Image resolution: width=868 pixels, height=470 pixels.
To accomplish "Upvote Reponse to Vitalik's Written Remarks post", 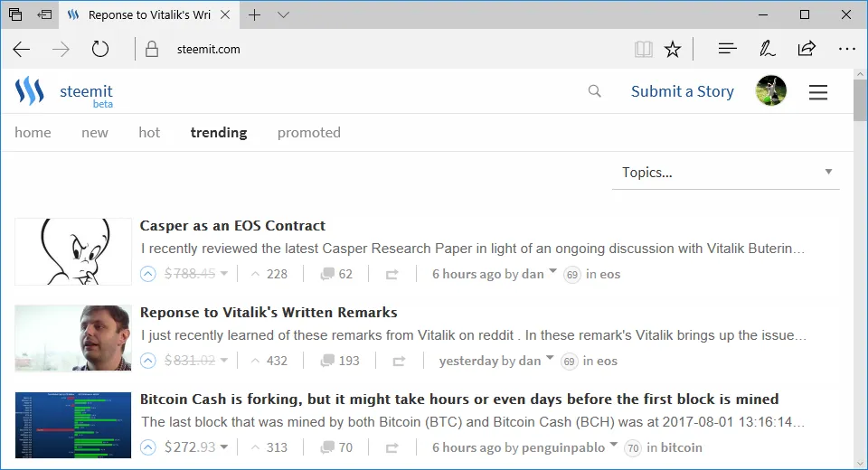I will pos(147,361).
